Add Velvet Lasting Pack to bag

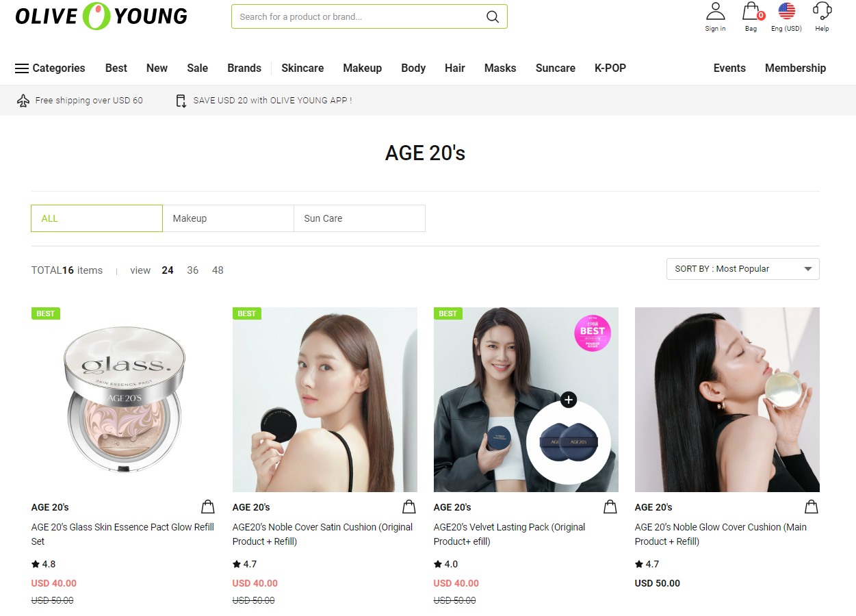click(x=610, y=506)
